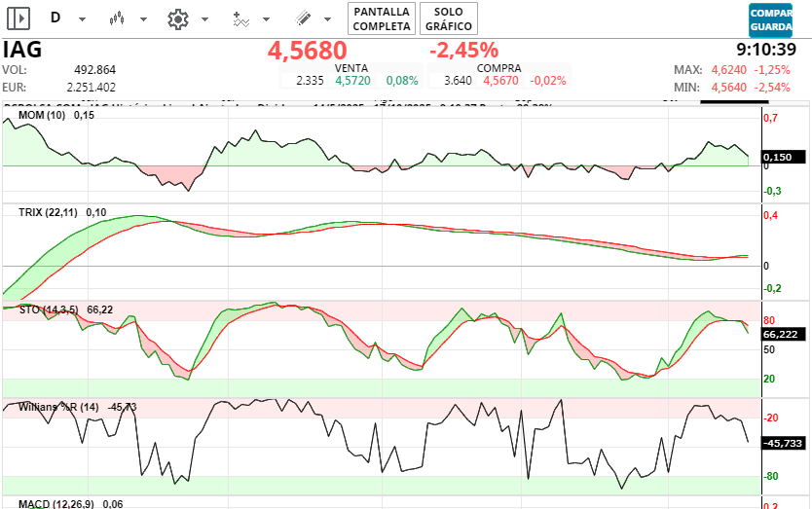Click the Willians %R (14) indicator label
812x509 pixels.
(x=58, y=407)
